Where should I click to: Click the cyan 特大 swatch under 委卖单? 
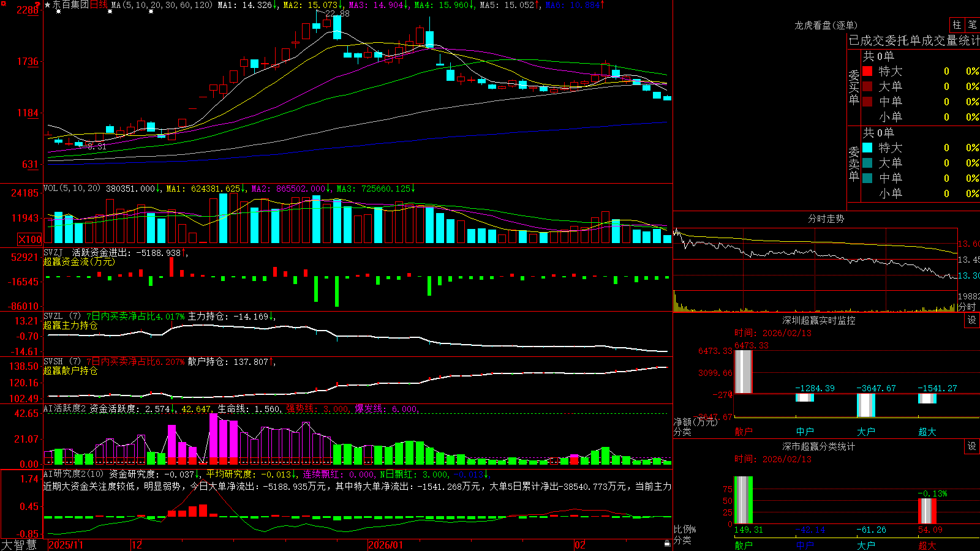pyautogui.click(x=867, y=148)
